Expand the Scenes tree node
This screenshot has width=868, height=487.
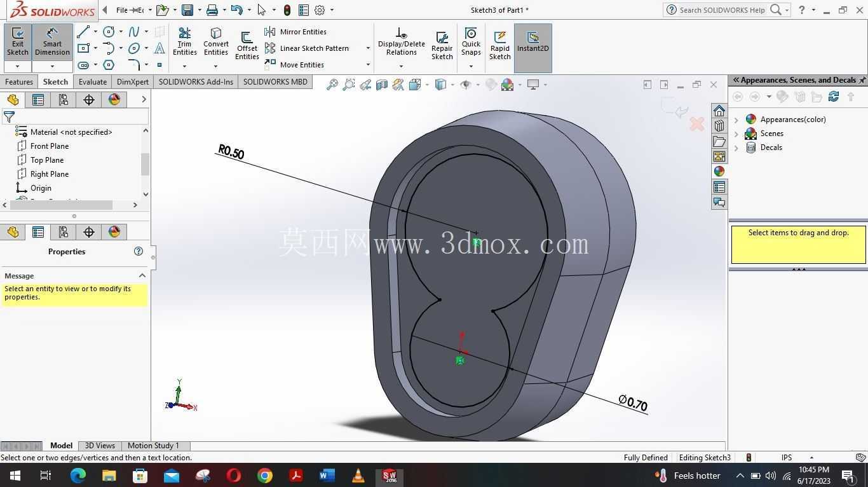pos(736,134)
